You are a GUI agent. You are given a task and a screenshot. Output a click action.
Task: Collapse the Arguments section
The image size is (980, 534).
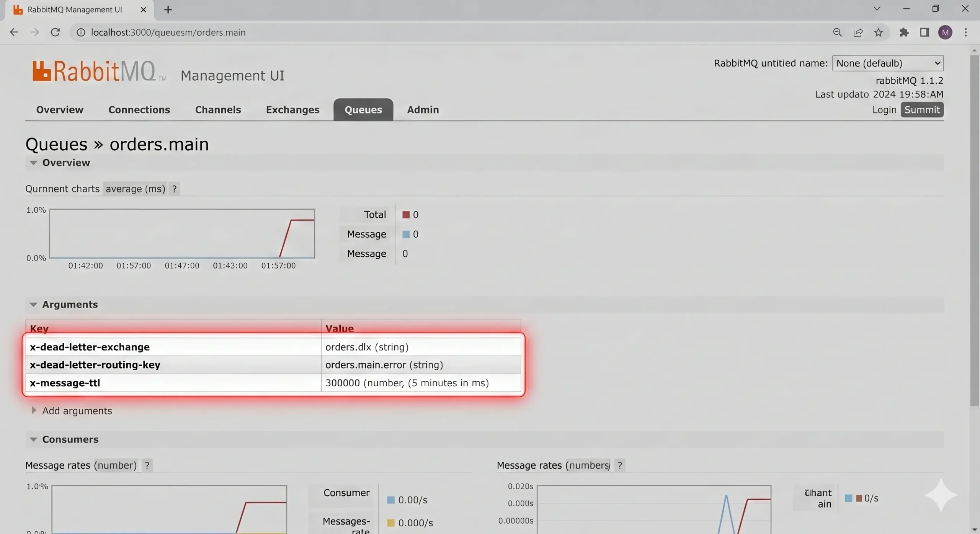pyautogui.click(x=63, y=304)
